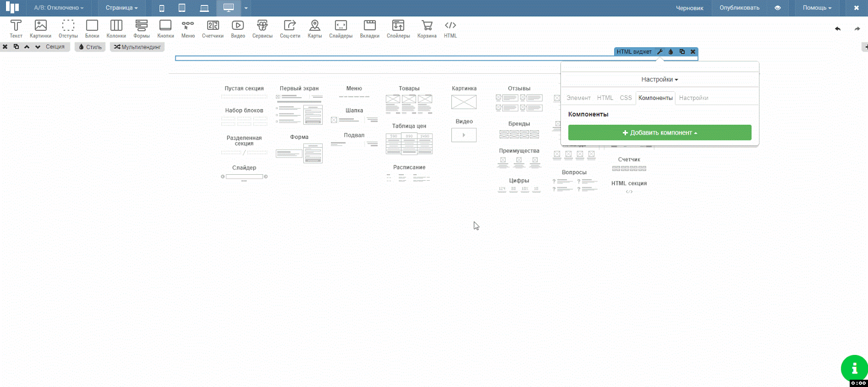
Task: Open HTML виджет style drop icon
Action: (671, 52)
